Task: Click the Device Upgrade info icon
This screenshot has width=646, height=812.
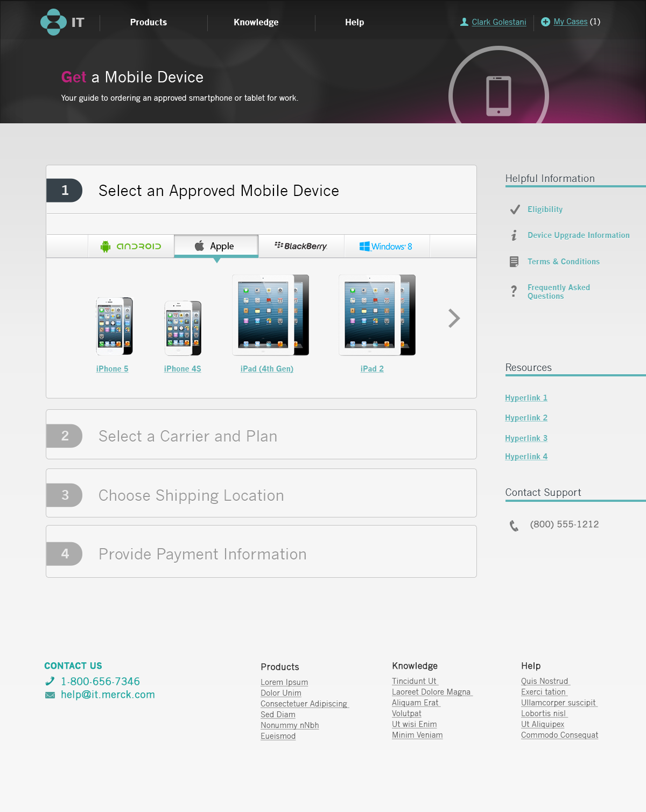Action: pos(514,235)
